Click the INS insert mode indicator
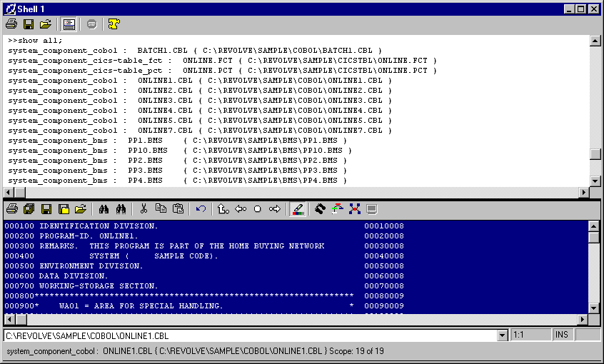 tap(562, 335)
